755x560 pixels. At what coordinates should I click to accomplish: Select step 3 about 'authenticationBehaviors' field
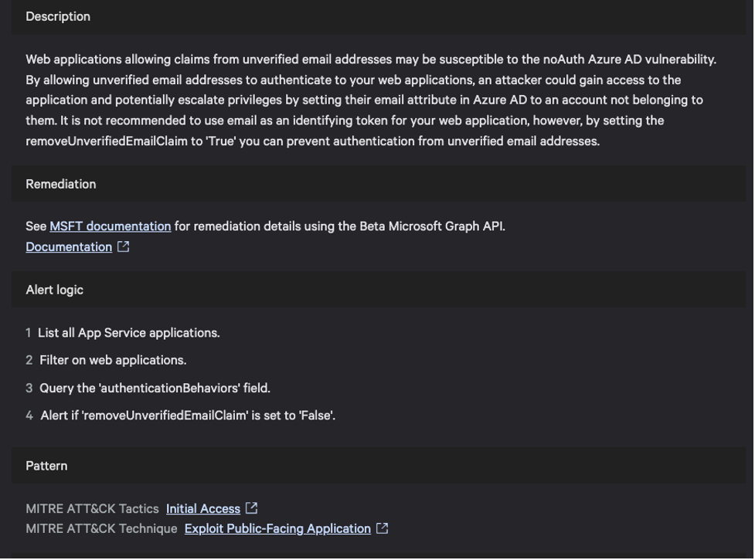155,388
